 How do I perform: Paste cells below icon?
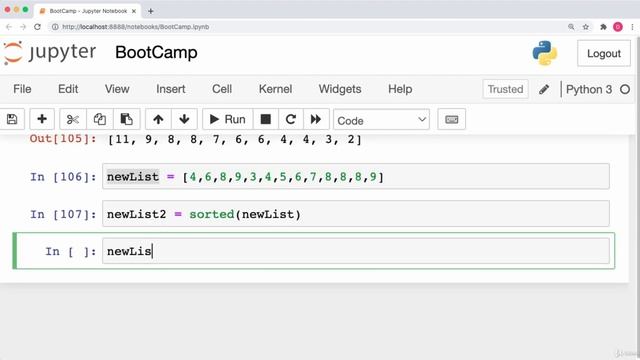pyautogui.click(x=127, y=119)
